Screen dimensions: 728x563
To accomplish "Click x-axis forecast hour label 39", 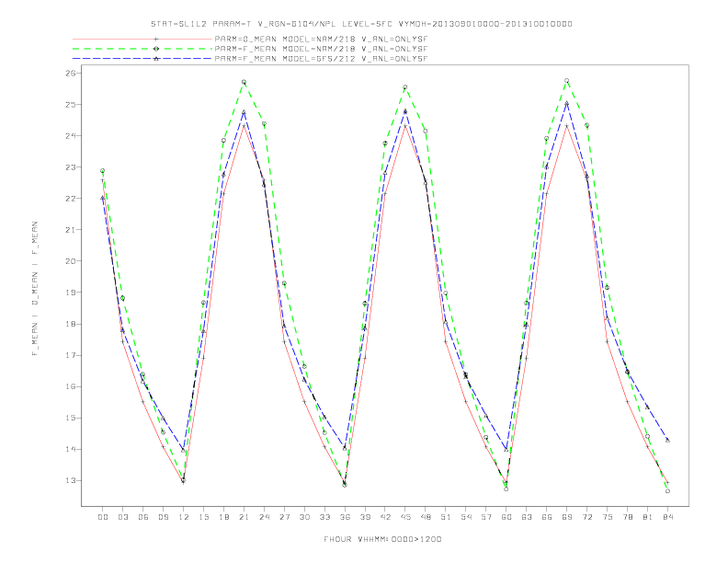I will pyautogui.click(x=365, y=517).
